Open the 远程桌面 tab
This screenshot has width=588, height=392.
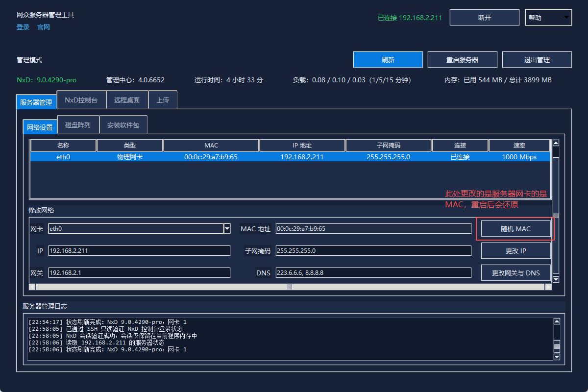(x=127, y=99)
